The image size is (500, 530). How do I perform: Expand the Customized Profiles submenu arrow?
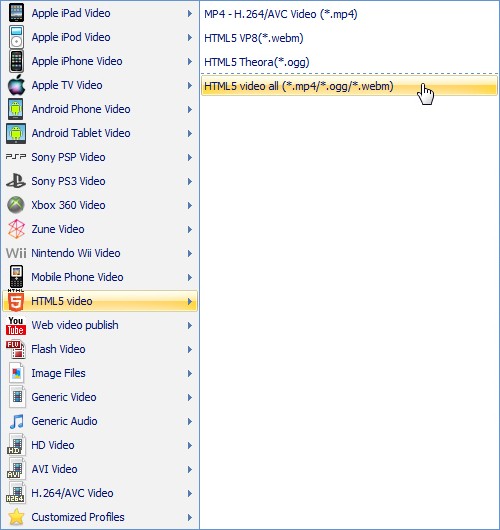tap(190, 517)
